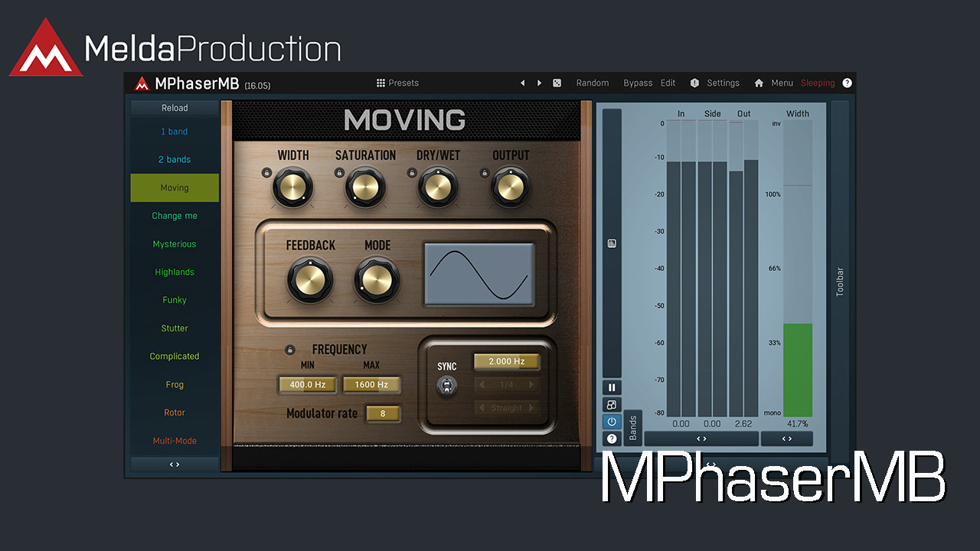Go to the next preset with the right arrow
The image size is (980, 551).
(x=540, y=83)
